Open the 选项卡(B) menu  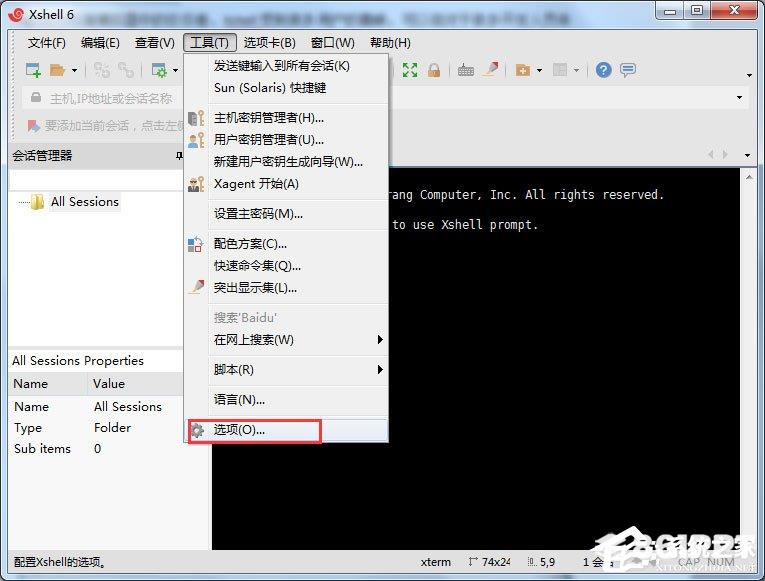269,43
